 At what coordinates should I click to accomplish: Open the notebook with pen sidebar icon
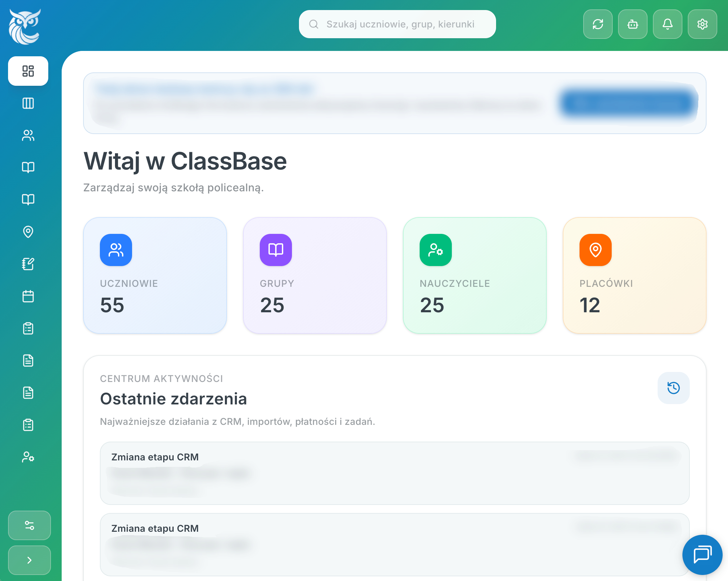[x=28, y=264]
